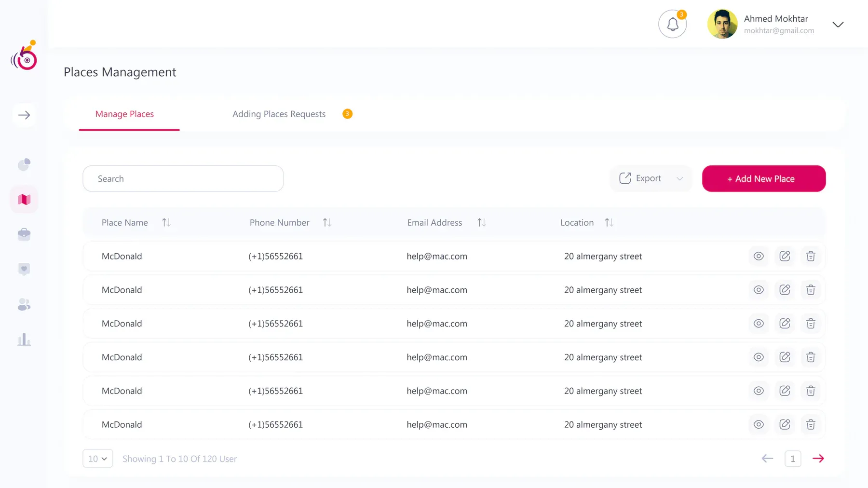Click the Location column header
Viewport: 868px width, 488px height.
[577, 222]
